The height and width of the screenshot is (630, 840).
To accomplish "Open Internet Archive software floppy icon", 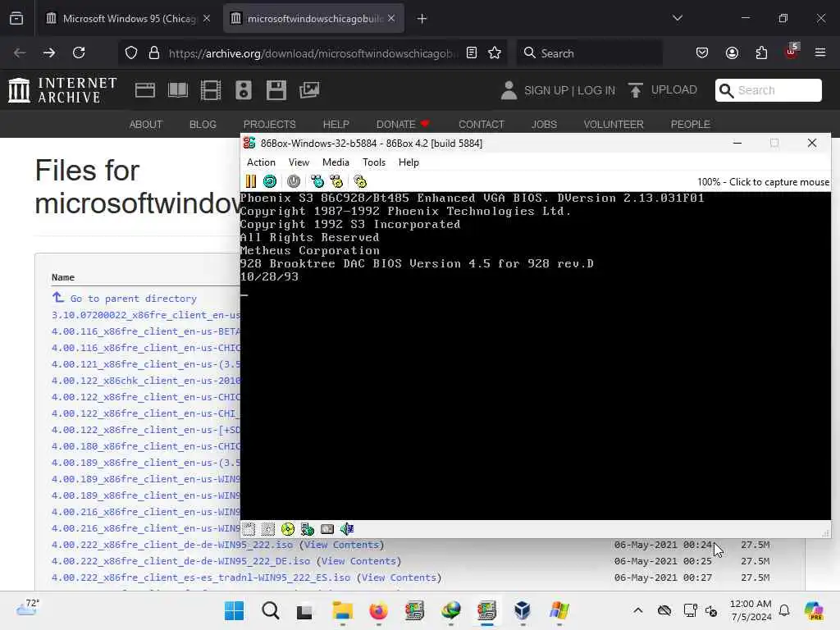I will point(276,90).
